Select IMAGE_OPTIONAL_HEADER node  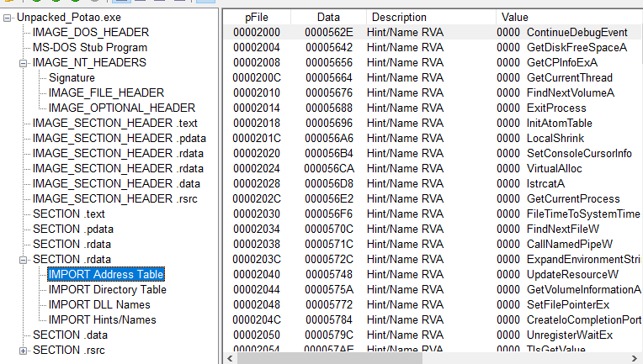pos(121,108)
